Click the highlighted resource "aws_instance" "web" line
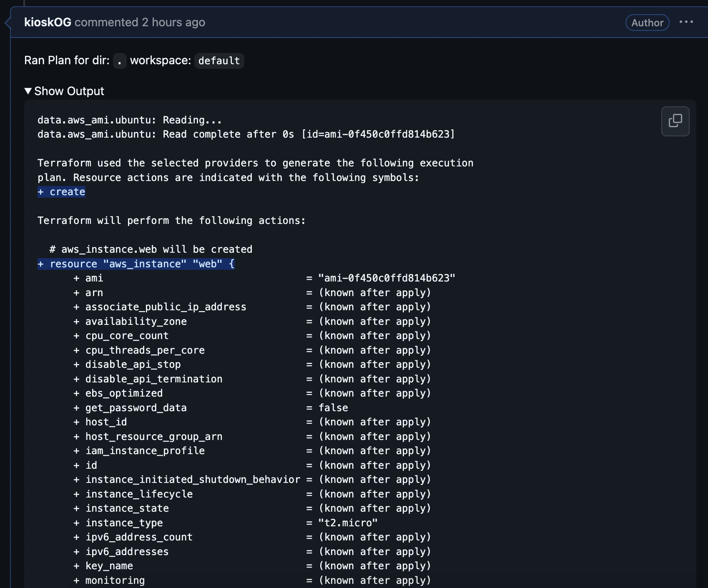The height and width of the screenshot is (588, 708). [136, 264]
